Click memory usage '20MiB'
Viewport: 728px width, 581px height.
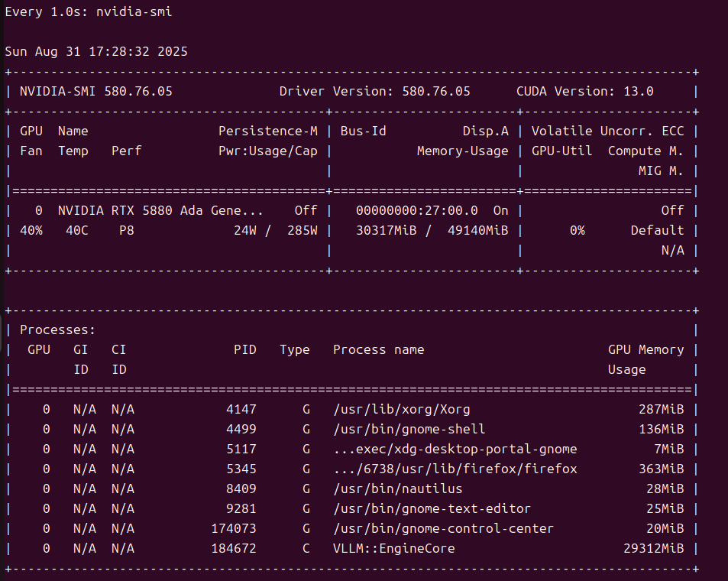[665, 528]
